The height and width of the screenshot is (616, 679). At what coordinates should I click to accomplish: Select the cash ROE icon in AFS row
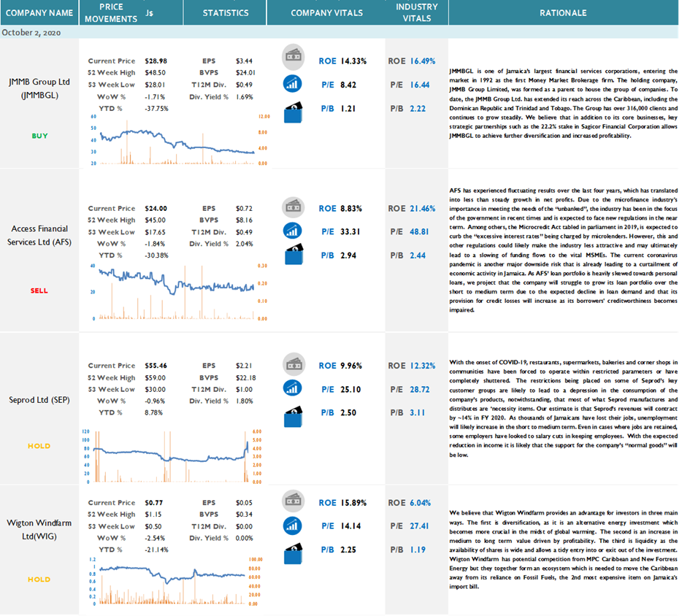click(x=294, y=207)
